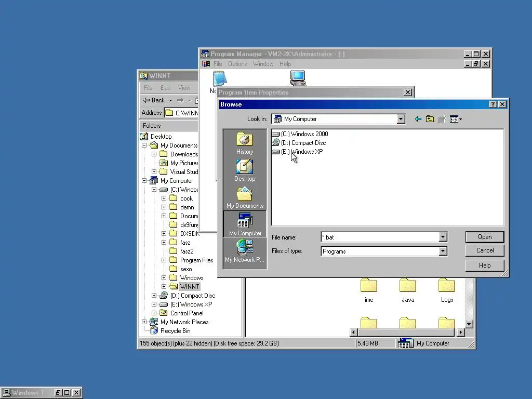Open the Files of type dropdown

click(x=443, y=251)
